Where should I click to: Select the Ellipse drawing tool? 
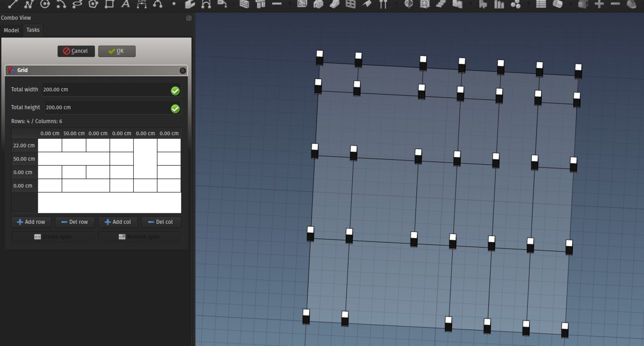pos(77,4)
